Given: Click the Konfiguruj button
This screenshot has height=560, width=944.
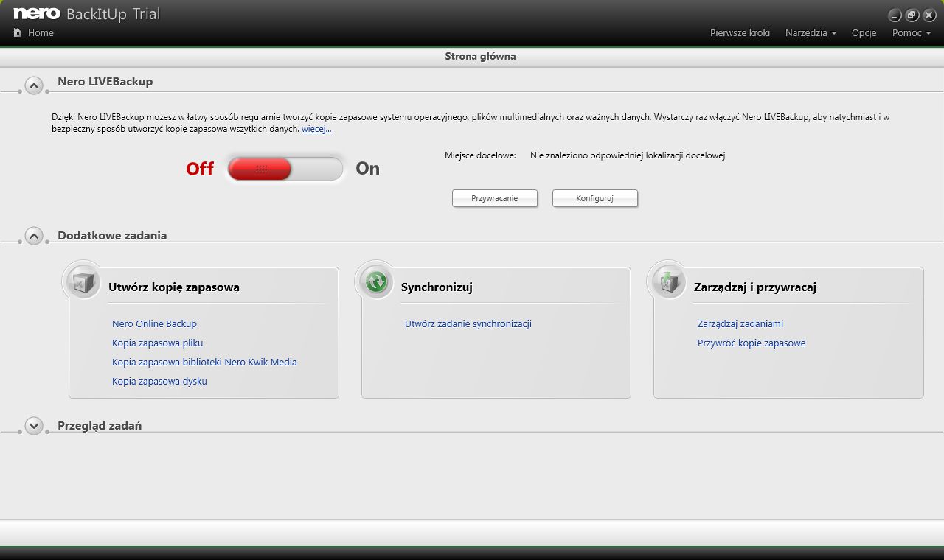Looking at the screenshot, I should pyautogui.click(x=594, y=198).
